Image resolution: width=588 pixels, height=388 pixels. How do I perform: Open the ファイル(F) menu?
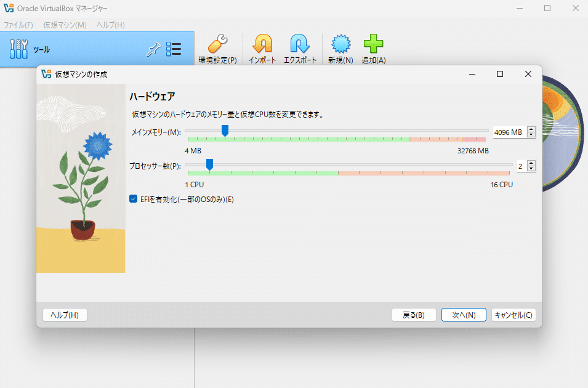pos(18,25)
